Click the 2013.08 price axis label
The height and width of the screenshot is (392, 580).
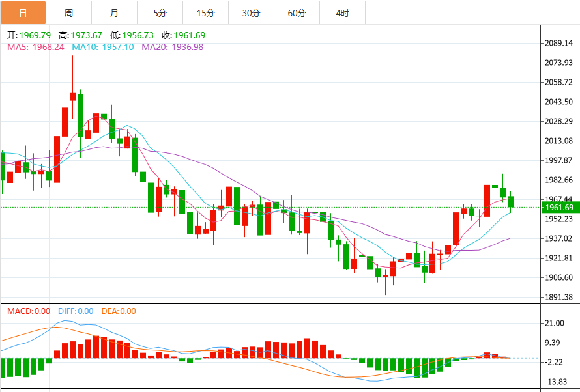coord(558,141)
